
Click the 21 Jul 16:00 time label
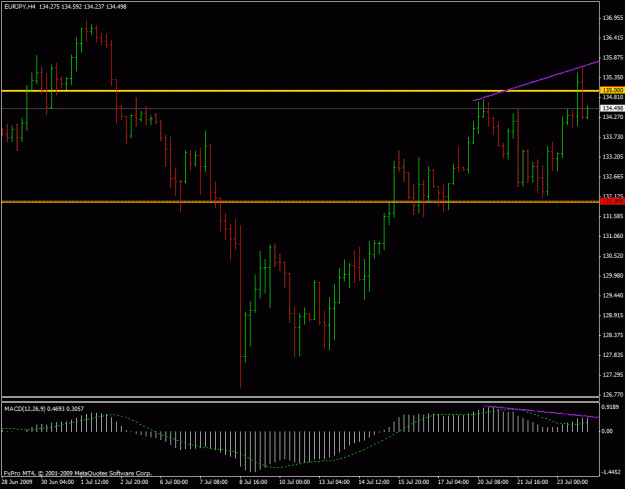point(533,482)
